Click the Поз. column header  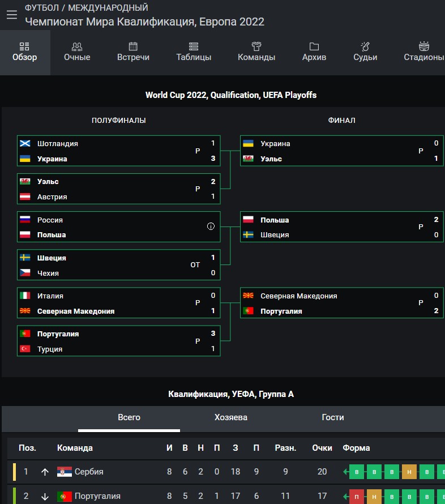point(27,448)
